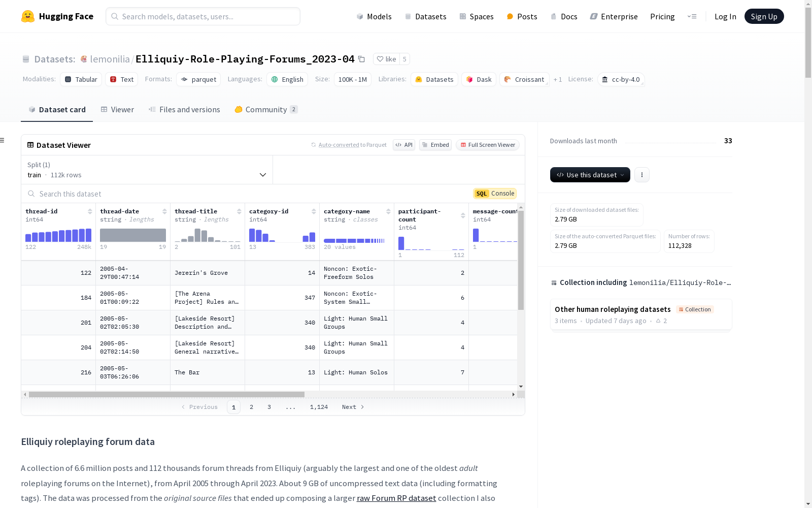812x508 pixels.
Task: Open Spaces in top navigation
Action: coord(477,16)
